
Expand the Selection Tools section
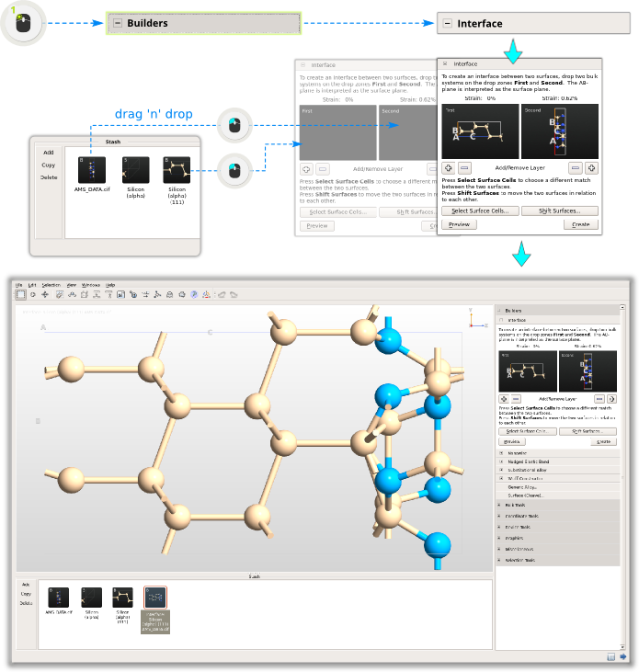(499, 560)
